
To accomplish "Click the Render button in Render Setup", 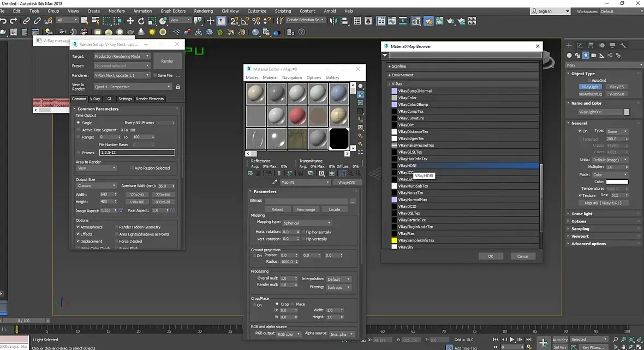I will point(167,61).
